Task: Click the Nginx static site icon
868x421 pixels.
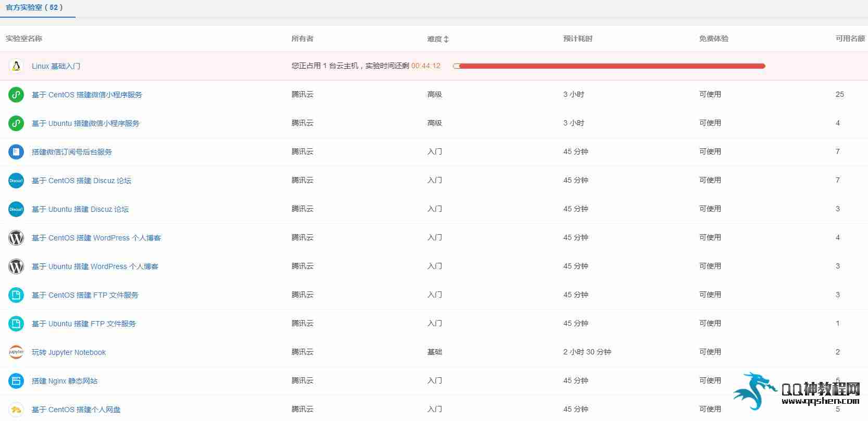Action: pyautogui.click(x=16, y=381)
